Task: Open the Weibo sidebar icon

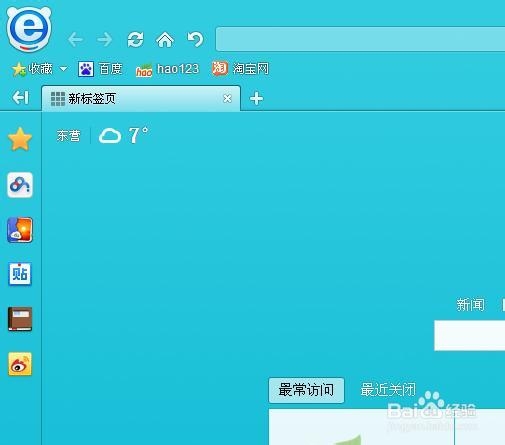Action: point(20,364)
